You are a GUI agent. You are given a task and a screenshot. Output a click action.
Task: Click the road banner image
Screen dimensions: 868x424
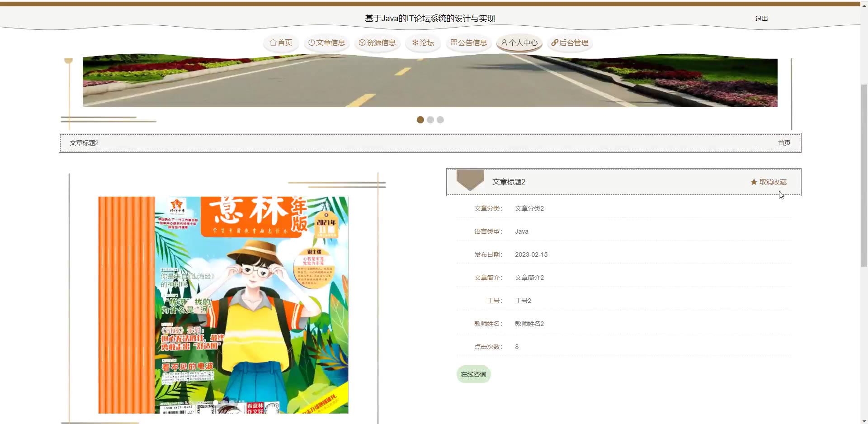point(430,82)
